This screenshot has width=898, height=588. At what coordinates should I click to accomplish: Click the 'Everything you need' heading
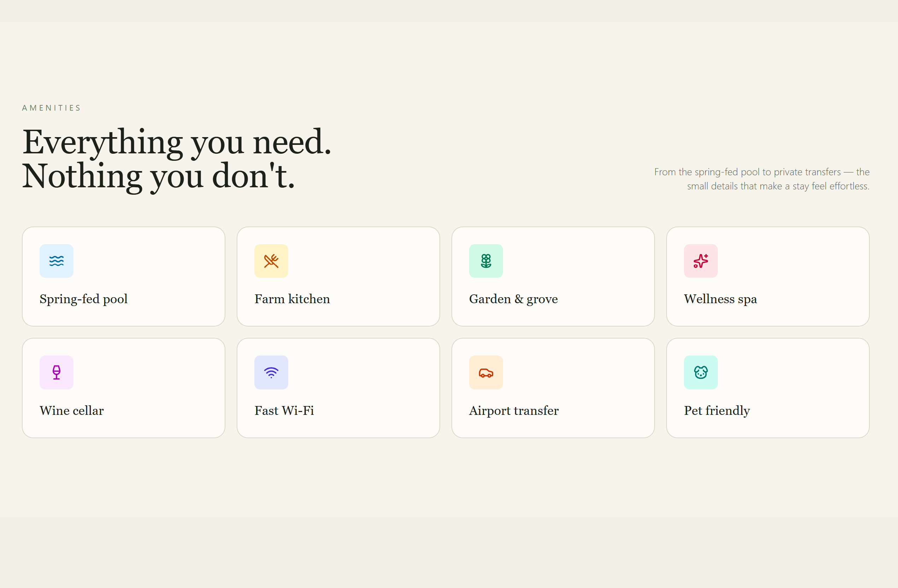[x=177, y=142]
